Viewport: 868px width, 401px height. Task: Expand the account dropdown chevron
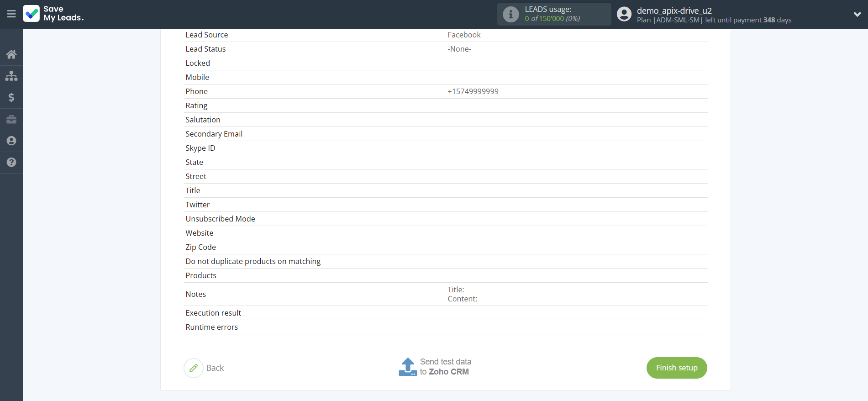tap(857, 14)
